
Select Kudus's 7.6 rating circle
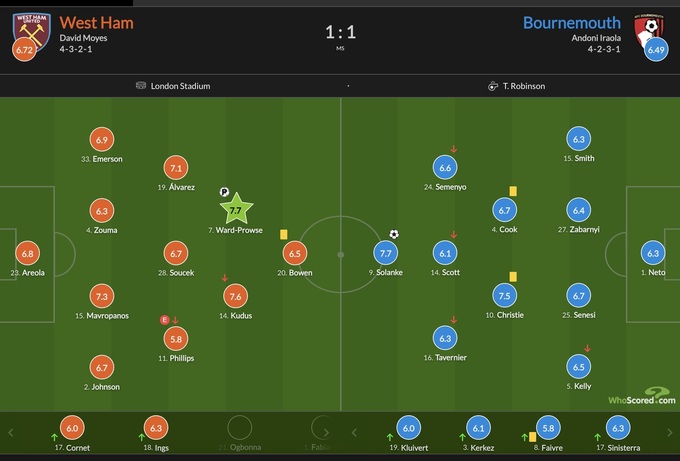[x=236, y=296]
